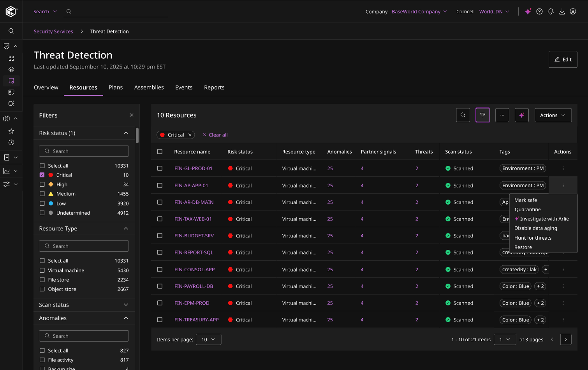Switch to the Overview tab
The image size is (588, 370).
46,88
